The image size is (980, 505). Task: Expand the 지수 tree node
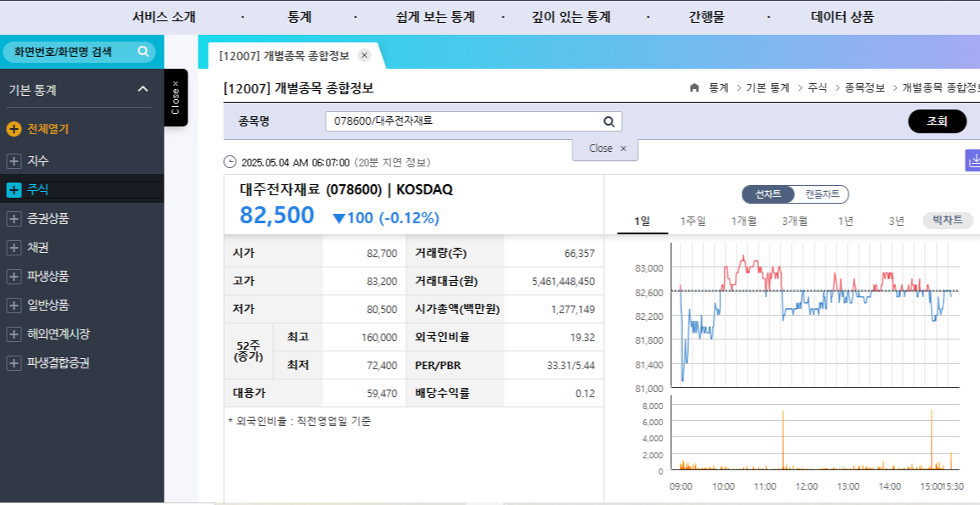(14, 161)
